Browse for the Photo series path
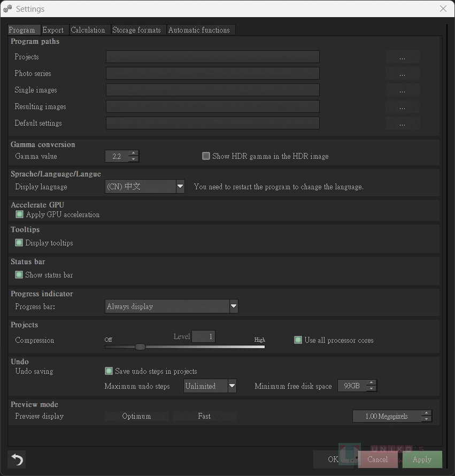The height and width of the screenshot is (476, 455). (402, 74)
